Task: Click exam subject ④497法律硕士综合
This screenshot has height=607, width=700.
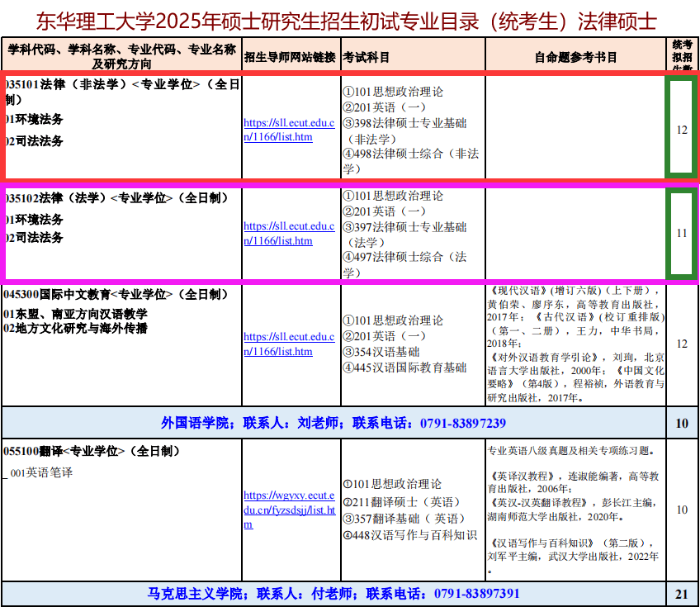Action: point(405,265)
